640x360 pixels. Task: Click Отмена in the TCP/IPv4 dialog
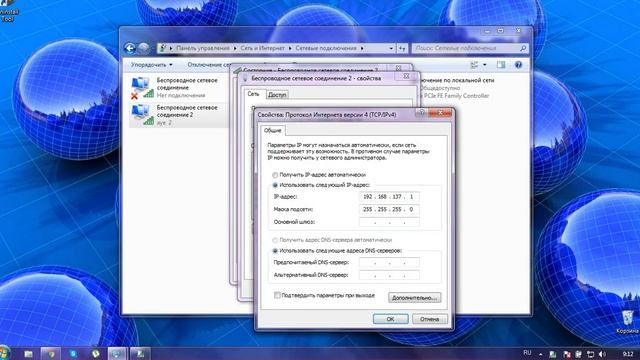(429, 319)
